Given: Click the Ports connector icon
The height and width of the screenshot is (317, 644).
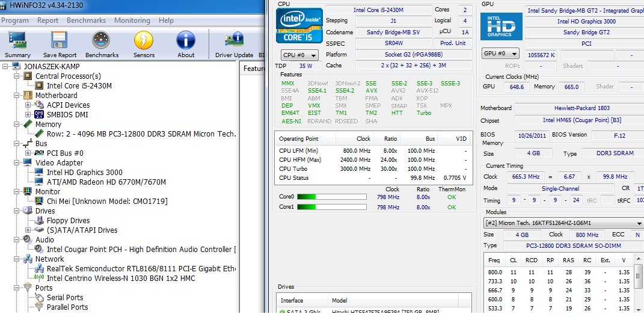Looking at the screenshot, I should click(x=28, y=288).
